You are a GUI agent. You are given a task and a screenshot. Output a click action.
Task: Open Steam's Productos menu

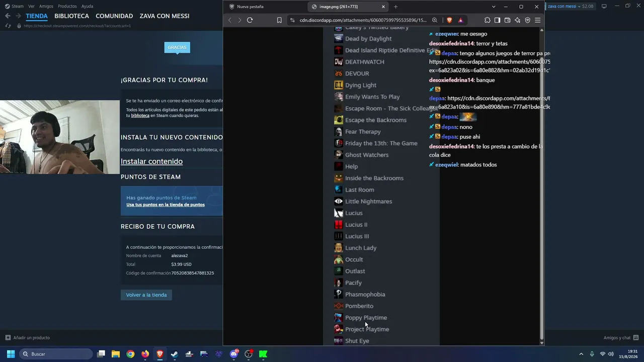coord(67,7)
